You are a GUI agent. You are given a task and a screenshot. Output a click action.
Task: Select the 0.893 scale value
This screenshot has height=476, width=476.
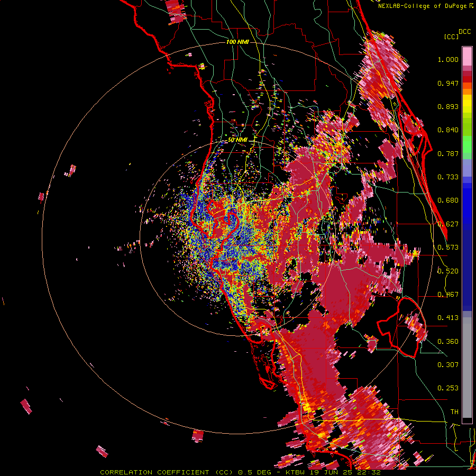click(448, 106)
